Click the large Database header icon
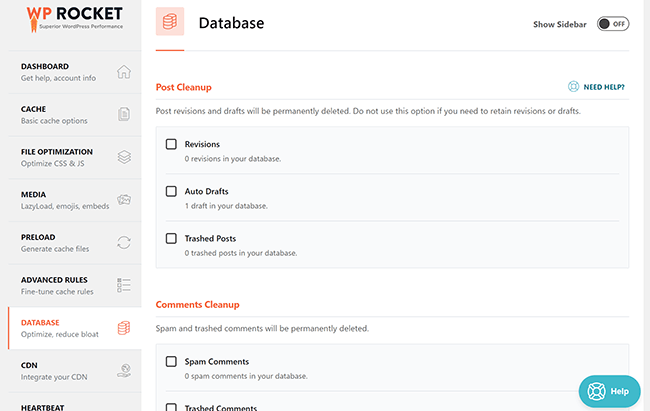 tap(170, 21)
